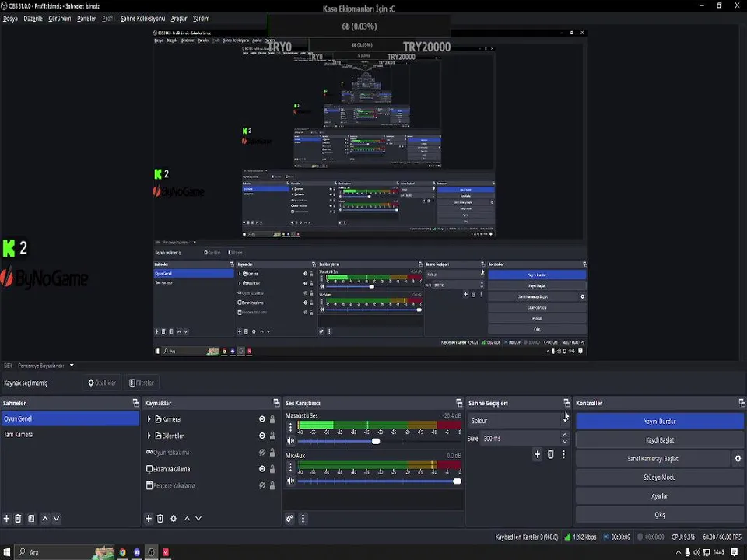Open the Sahne Koleksiyonu menu
Viewport: 747px width, 560px height.
coord(142,19)
